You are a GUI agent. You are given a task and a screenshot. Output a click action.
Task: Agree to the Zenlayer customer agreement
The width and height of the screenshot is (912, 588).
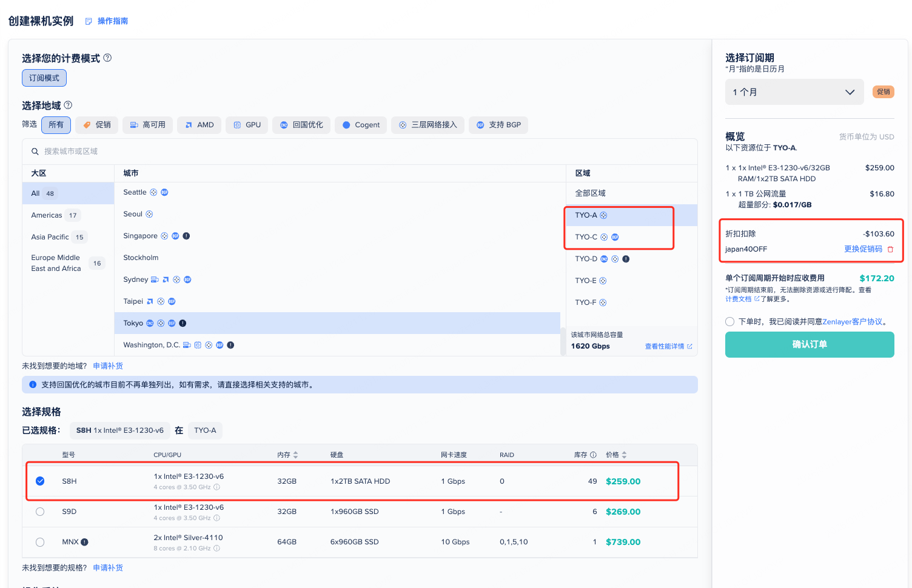(x=730, y=322)
